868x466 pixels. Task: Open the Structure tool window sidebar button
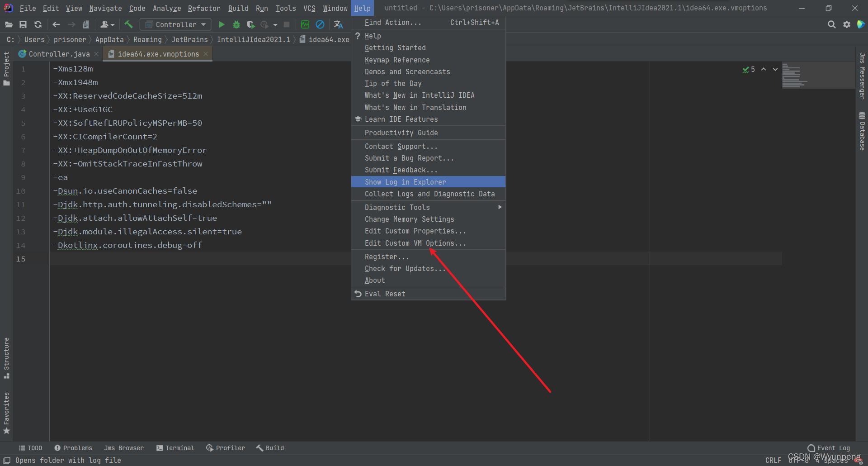point(6,357)
